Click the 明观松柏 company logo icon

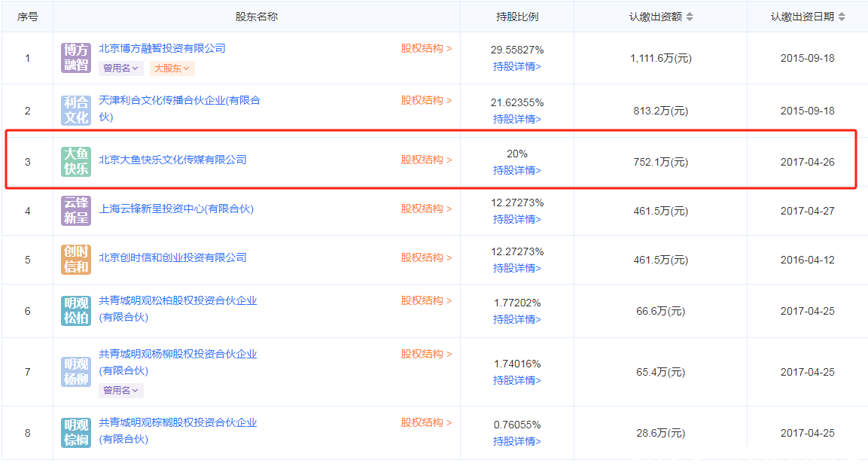(x=76, y=310)
